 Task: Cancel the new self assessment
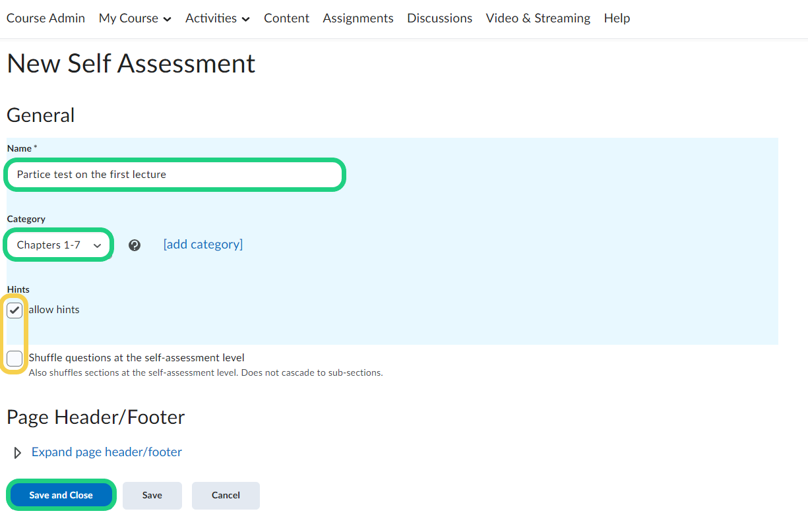[226, 495]
